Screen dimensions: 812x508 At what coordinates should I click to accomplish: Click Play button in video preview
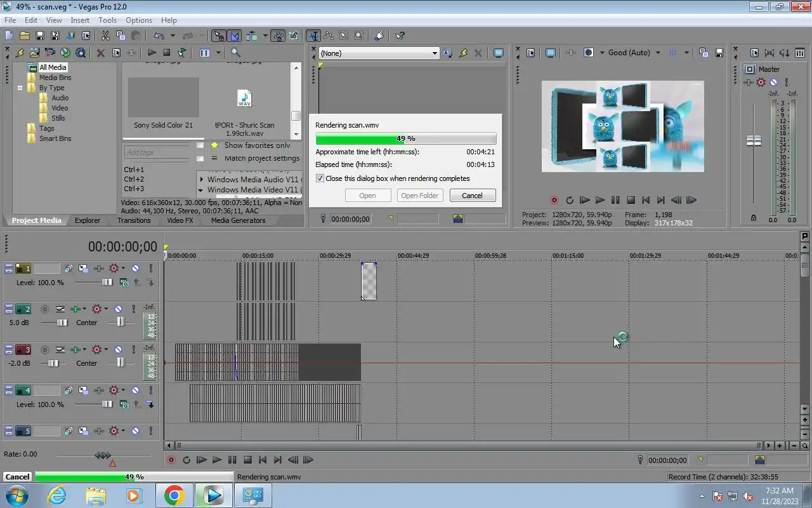click(600, 200)
